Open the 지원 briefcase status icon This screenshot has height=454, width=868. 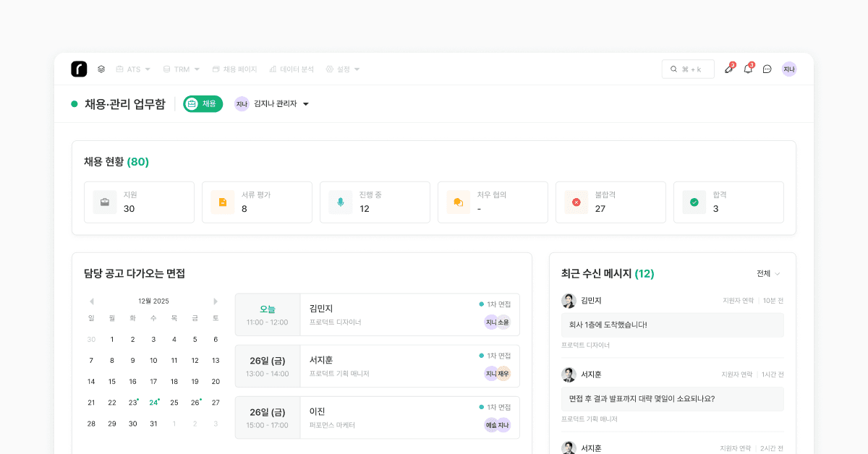click(x=104, y=202)
